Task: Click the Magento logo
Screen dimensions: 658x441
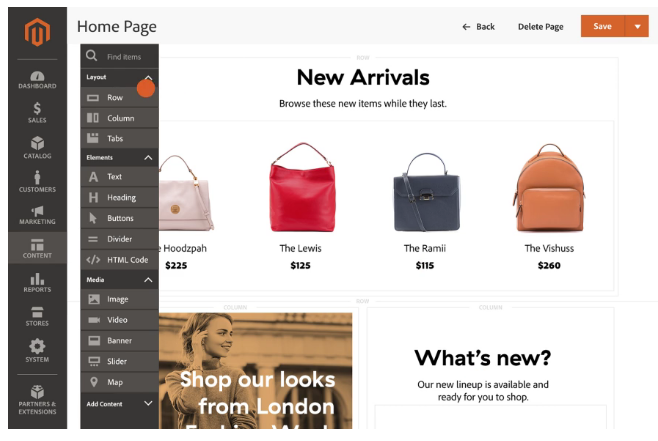Action: [x=37, y=32]
